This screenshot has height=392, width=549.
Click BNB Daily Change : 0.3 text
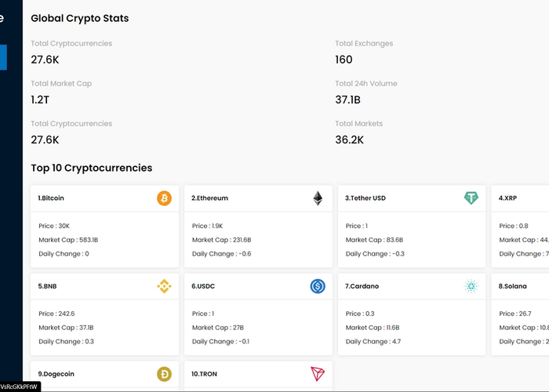coord(66,342)
